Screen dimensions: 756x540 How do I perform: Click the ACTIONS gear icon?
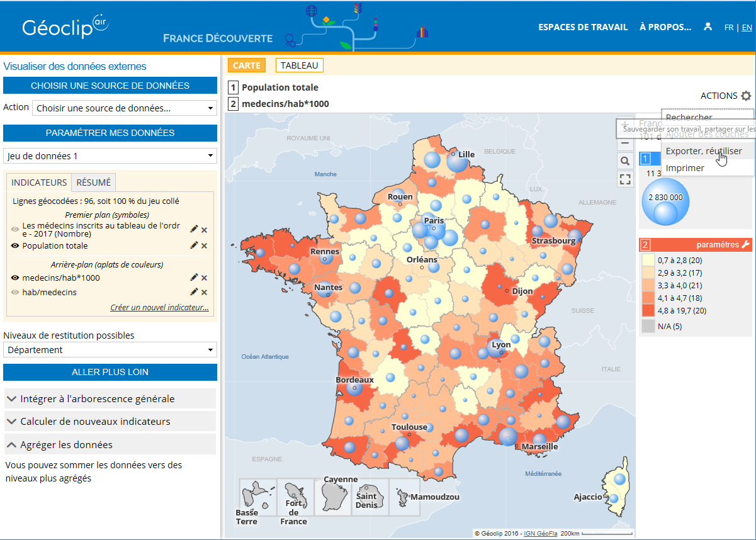click(746, 96)
